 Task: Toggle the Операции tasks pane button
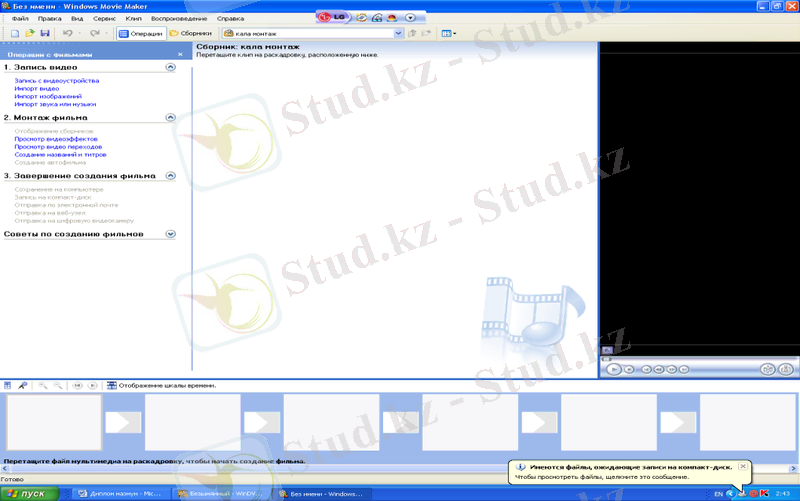coord(141,33)
